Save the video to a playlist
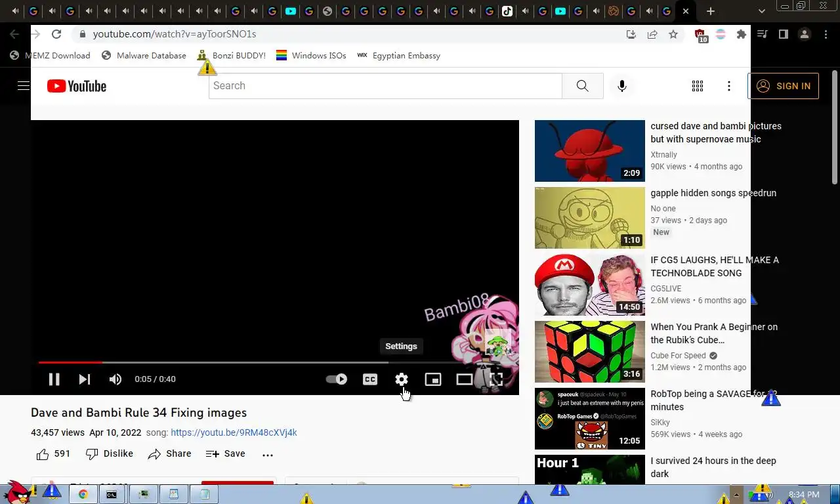The image size is (840, 504). 225,454
